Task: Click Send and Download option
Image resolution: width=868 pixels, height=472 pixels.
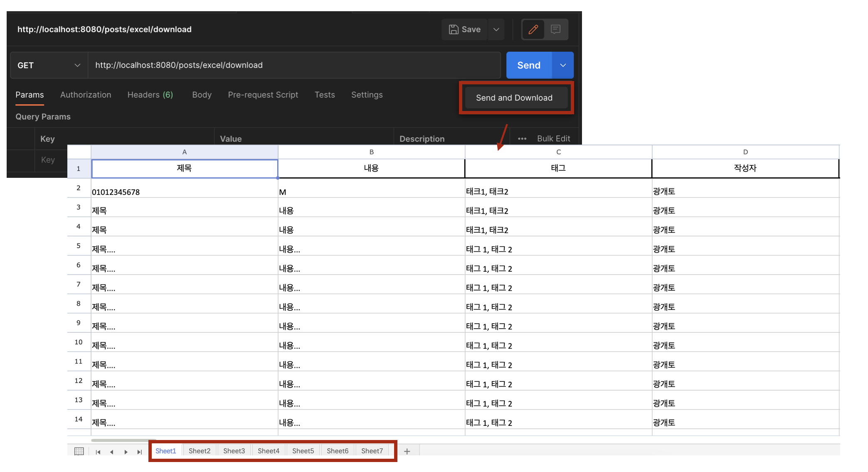Action: point(514,98)
